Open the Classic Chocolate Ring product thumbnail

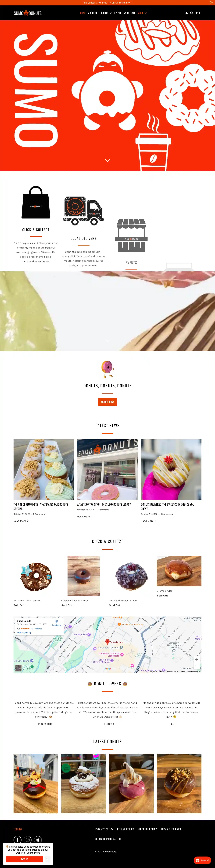(84, 576)
